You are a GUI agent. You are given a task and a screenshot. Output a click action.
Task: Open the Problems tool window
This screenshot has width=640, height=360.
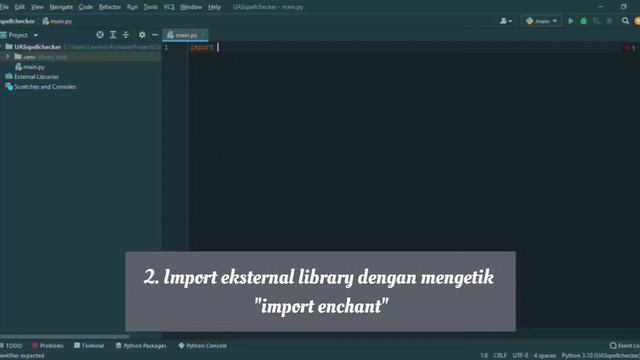48,346
